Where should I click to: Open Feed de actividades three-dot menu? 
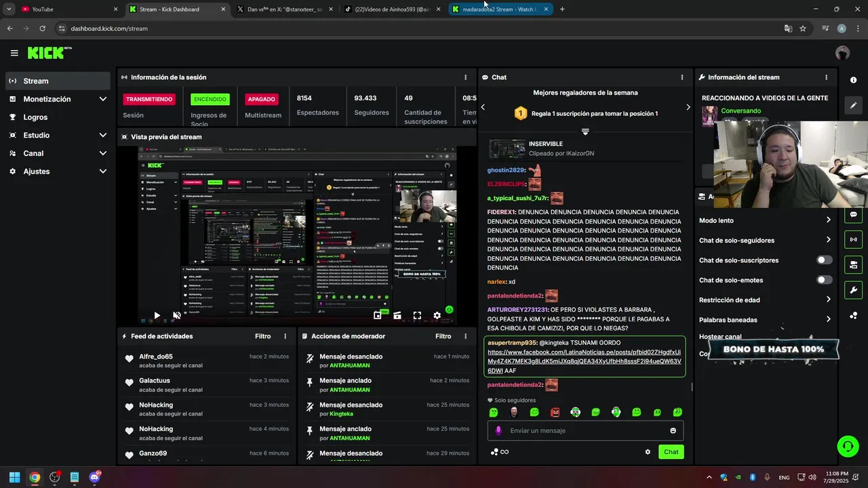(x=285, y=336)
